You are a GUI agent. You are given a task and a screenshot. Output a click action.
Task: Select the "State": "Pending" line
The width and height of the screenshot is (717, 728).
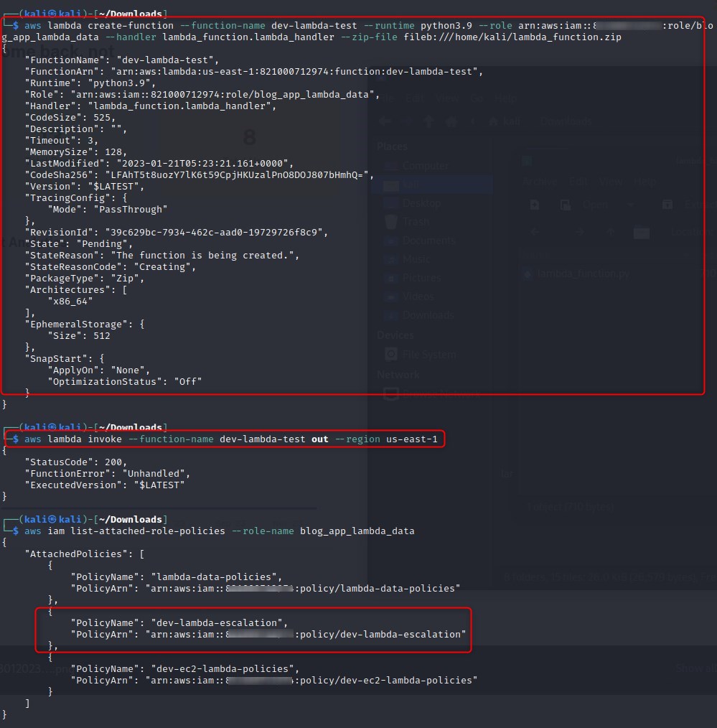(78, 244)
